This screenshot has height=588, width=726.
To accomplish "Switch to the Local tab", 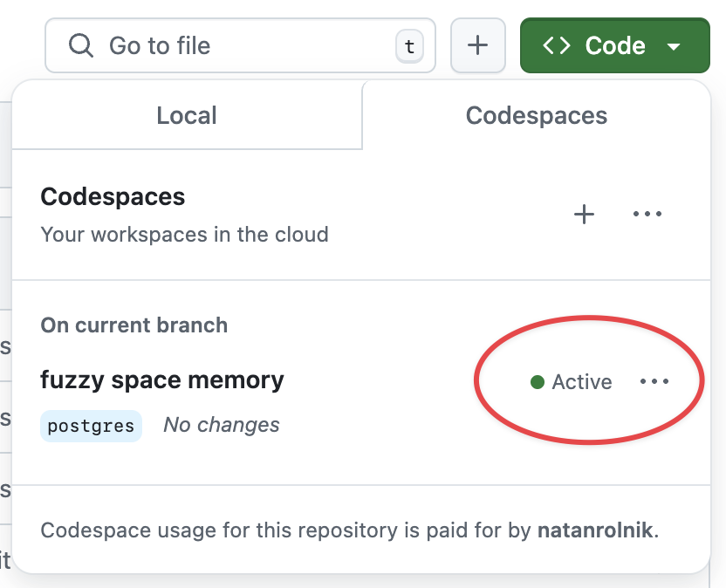I will (186, 115).
